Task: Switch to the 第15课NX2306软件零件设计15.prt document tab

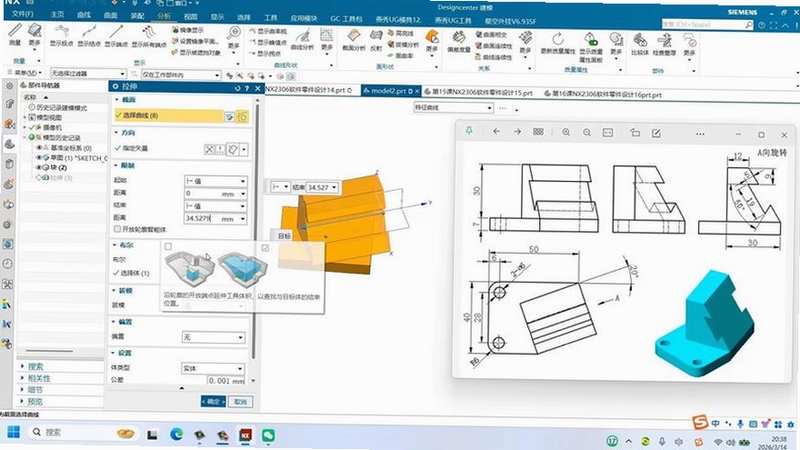Action: click(478, 92)
